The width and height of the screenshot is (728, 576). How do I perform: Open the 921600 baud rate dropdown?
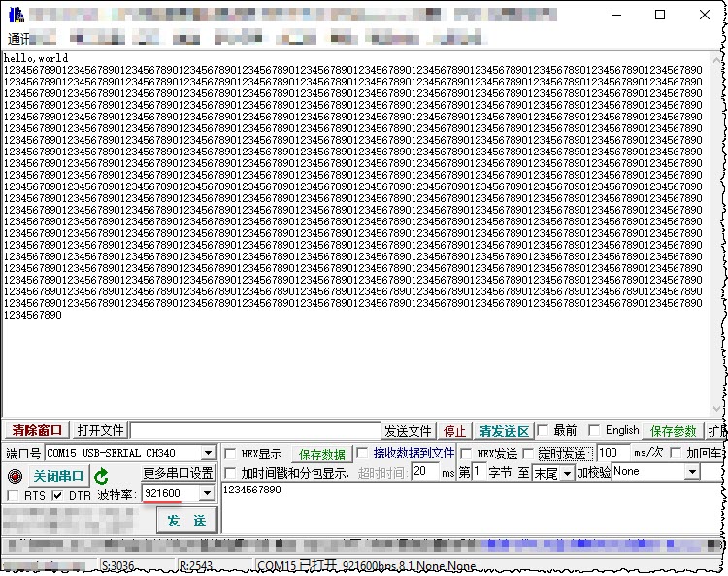[207, 492]
